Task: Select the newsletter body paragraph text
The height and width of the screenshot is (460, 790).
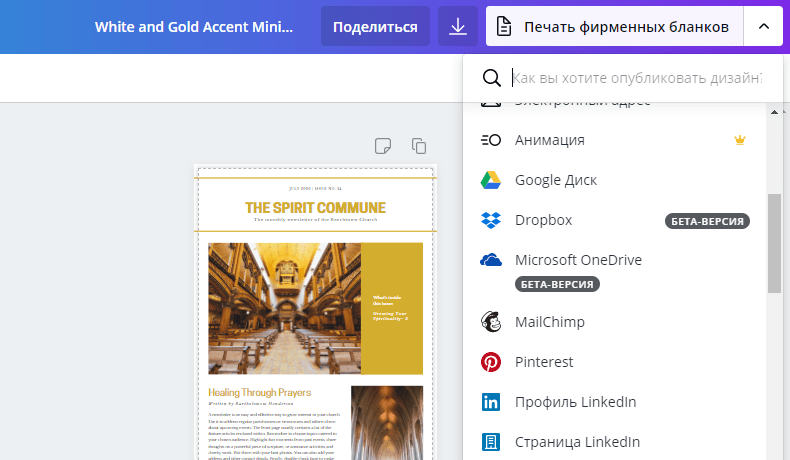Action: (x=272, y=436)
